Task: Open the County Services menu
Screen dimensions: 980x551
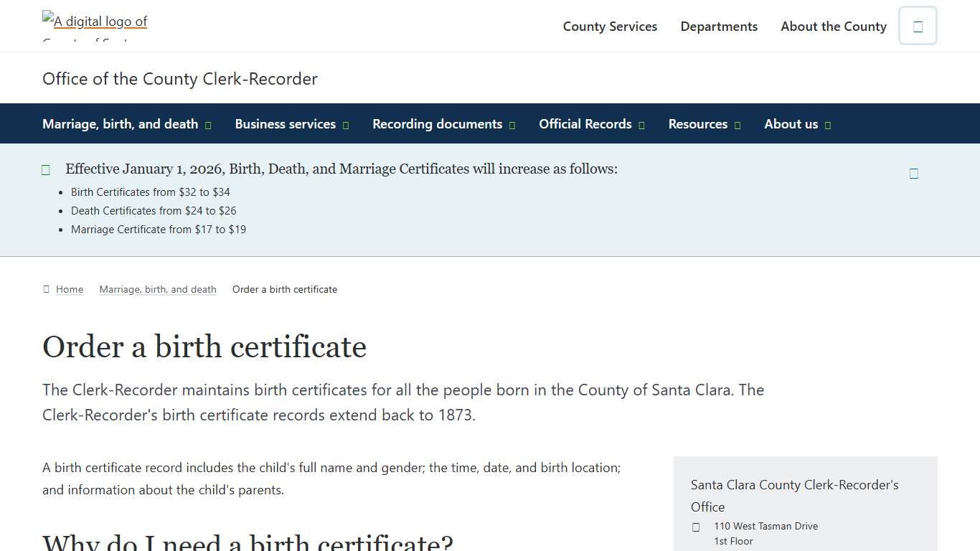Action: click(x=610, y=26)
